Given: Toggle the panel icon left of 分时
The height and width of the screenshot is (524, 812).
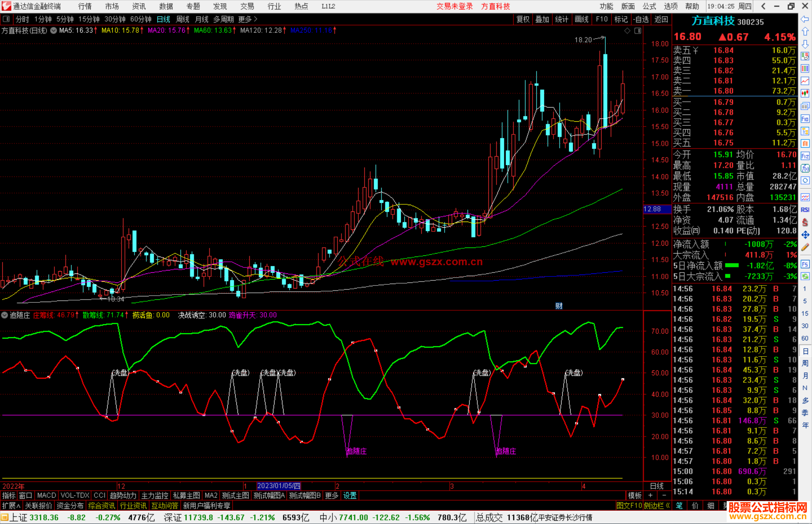Looking at the screenshot, I should [6, 19].
